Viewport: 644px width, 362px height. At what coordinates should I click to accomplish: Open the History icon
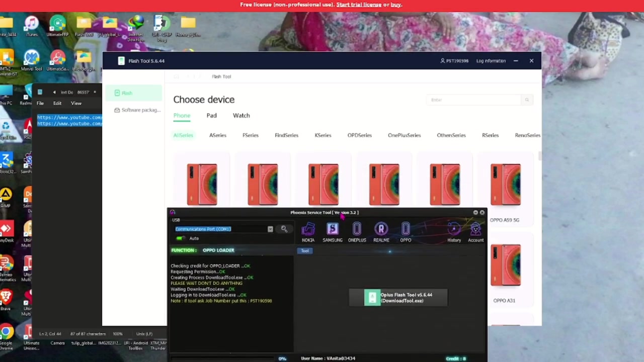point(454,233)
